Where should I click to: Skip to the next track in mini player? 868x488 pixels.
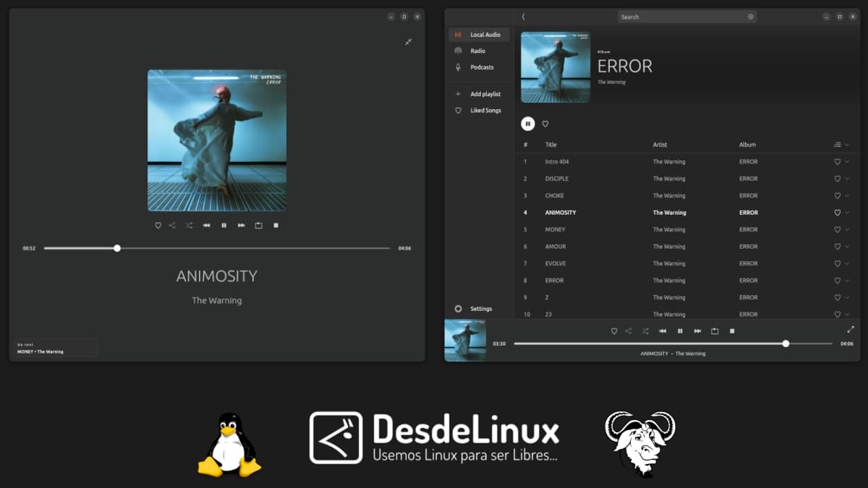241,225
